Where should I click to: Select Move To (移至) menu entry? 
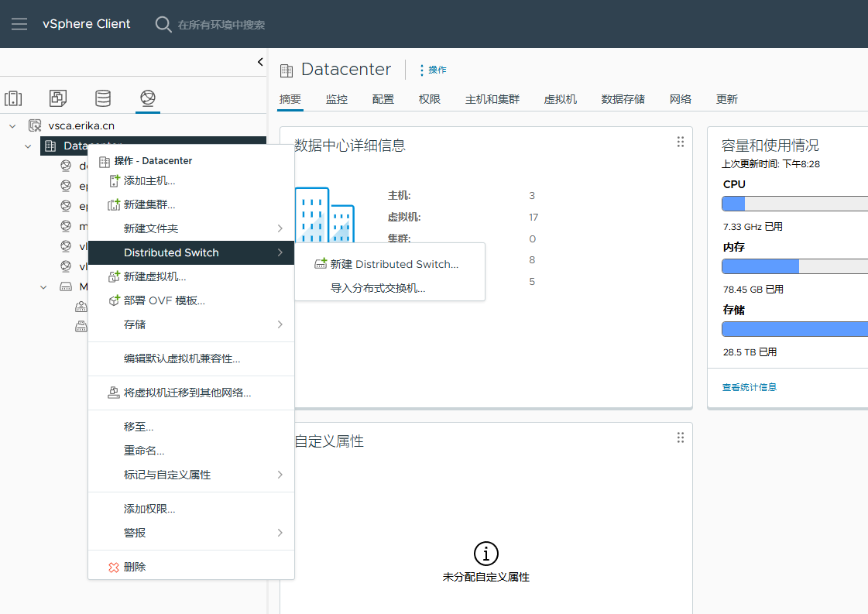click(x=191, y=427)
